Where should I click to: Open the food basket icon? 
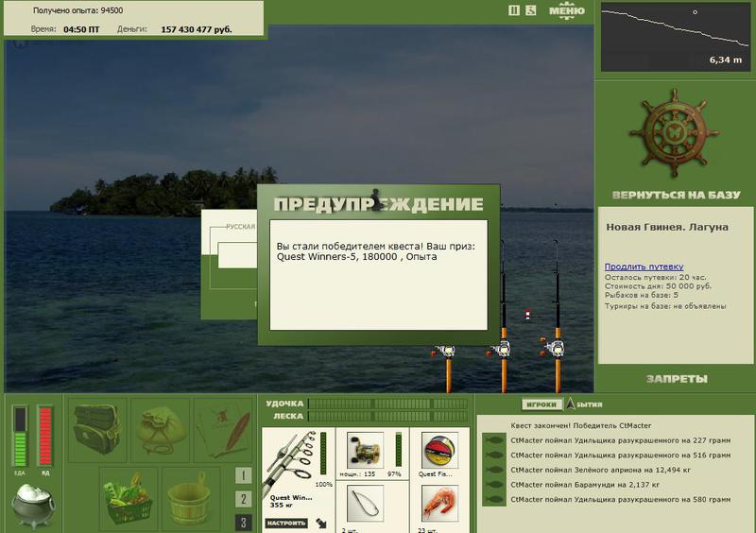pyautogui.click(x=129, y=499)
